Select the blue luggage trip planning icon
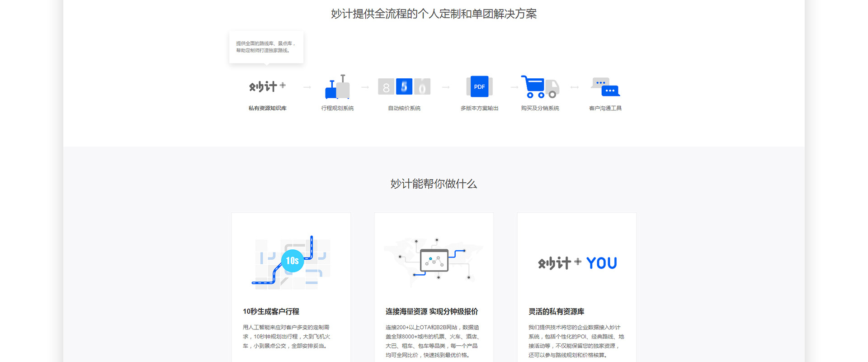The width and height of the screenshot is (868, 362). tap(337, 87)
